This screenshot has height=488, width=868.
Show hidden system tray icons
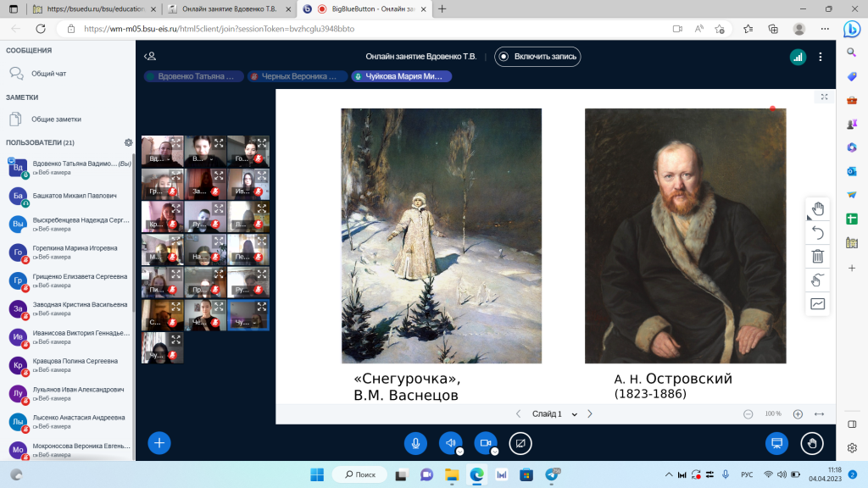coord(669,474)
